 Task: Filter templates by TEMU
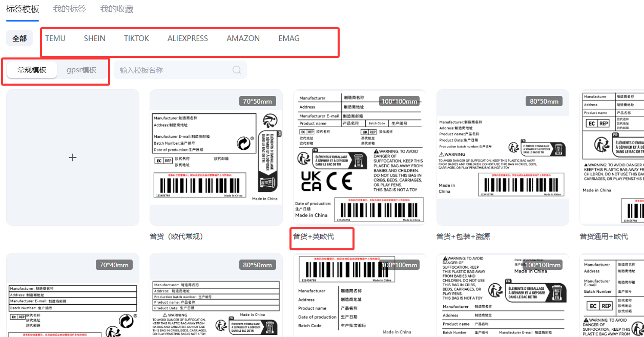pos(55,38)
